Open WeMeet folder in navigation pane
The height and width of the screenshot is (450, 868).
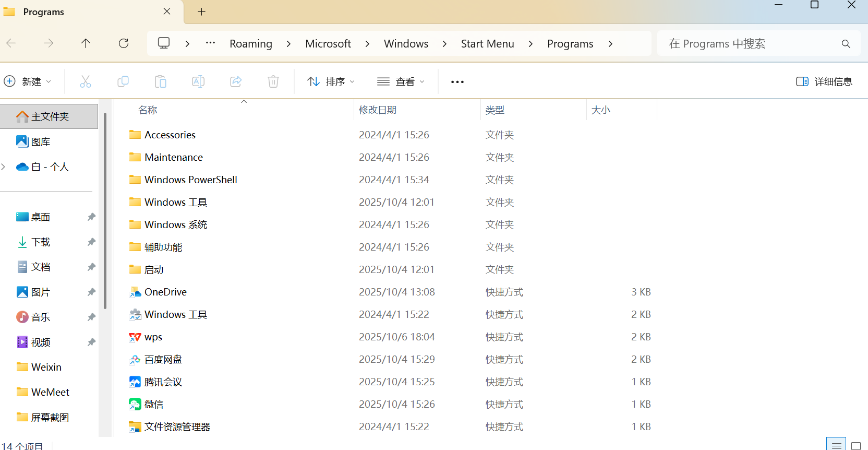point(49,392)
